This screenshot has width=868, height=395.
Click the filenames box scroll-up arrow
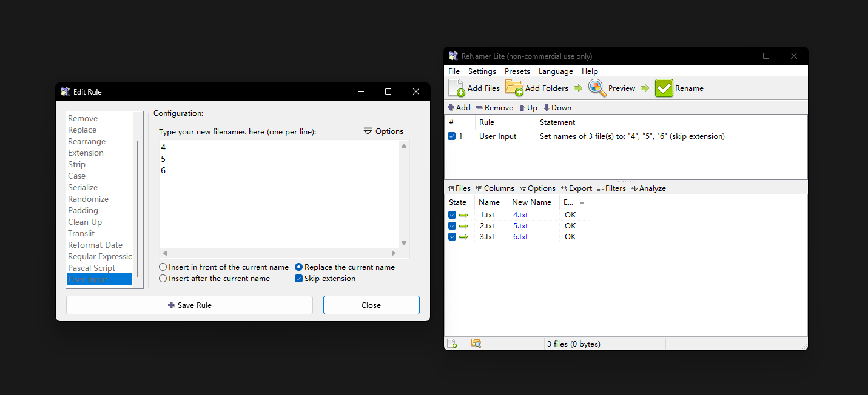point(404,146)
